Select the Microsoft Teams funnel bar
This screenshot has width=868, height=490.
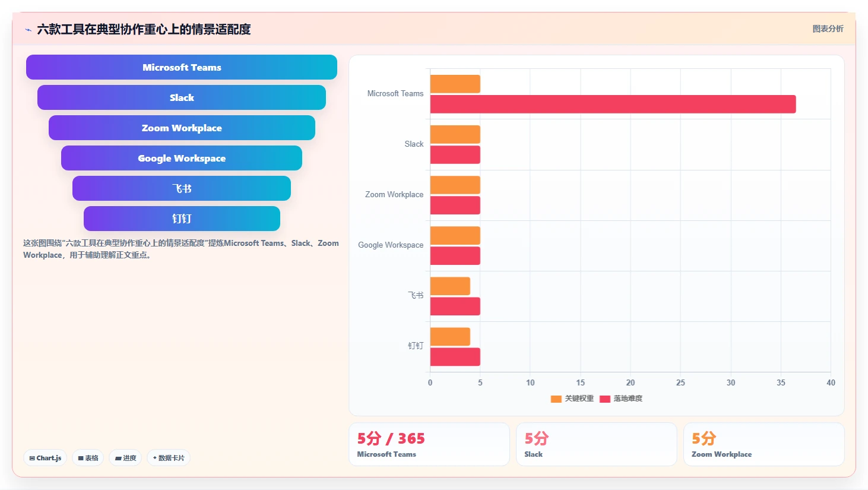[182, 67]
